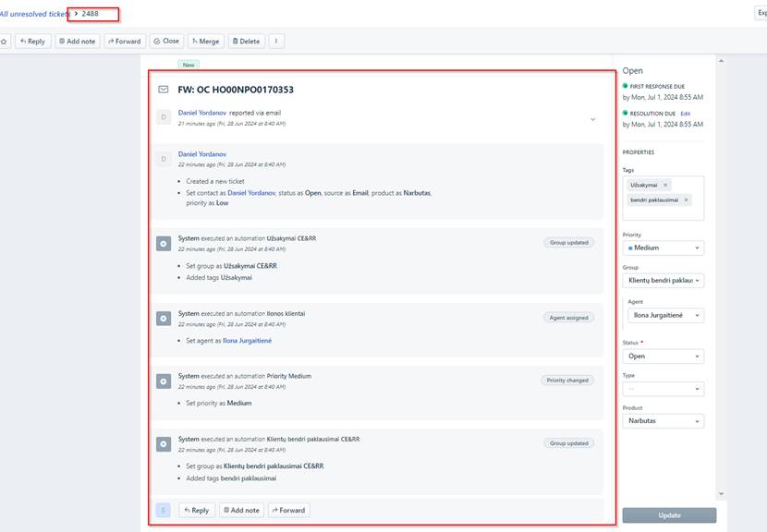Click the Agent assigned badge

568,318
